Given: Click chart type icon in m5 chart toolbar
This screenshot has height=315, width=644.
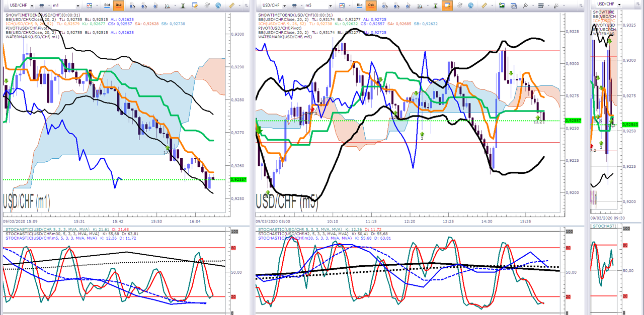Looking at the screenshot, I should click(x=342, y=6).
